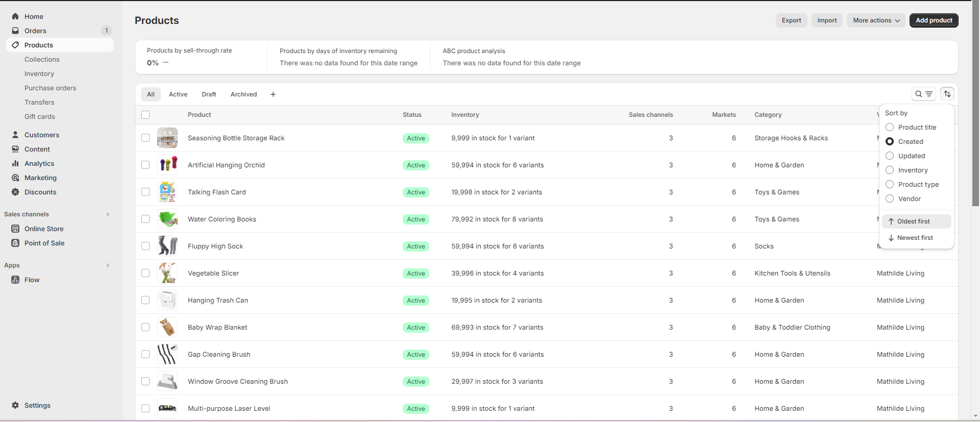Click the sort arrows icon
The image size is (980, 422).
click(x=947, y=94)
